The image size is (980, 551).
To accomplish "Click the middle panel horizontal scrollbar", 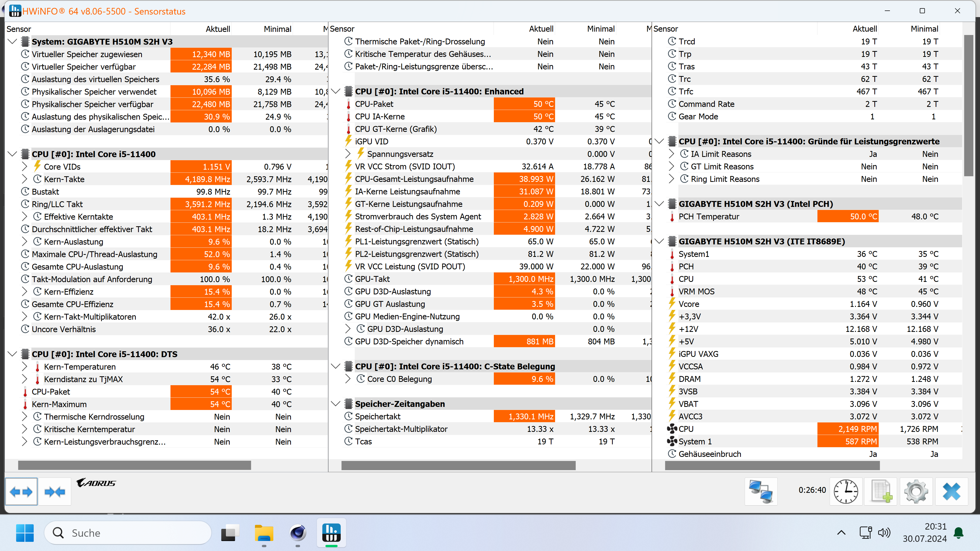I will pos(458,466).
